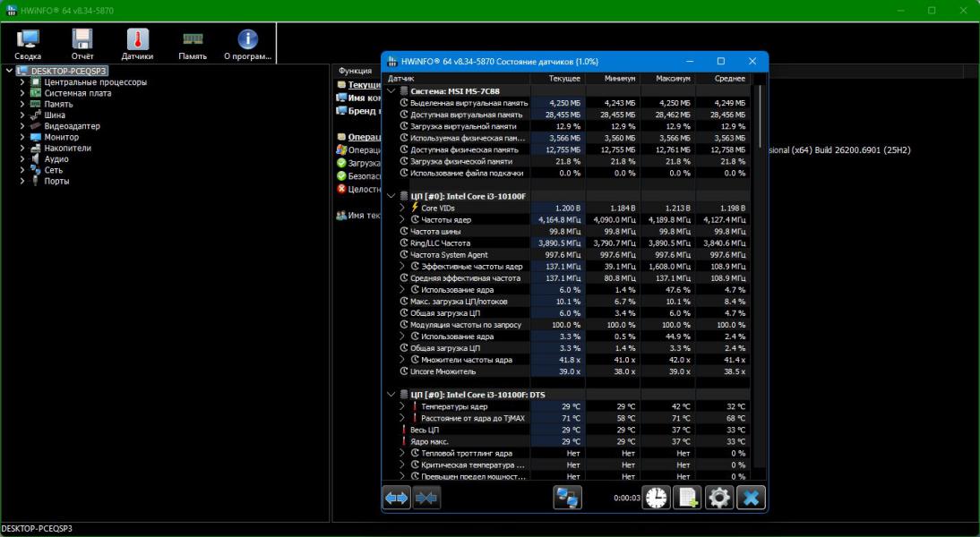Expand the Центральные процессоры tree node
This screenshot has height=537, width=980.
pos(22,82)
